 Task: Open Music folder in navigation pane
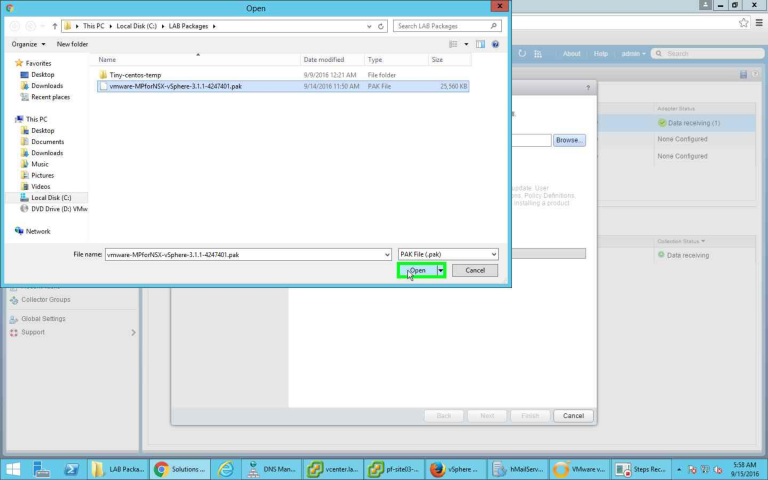click(40, 164)
